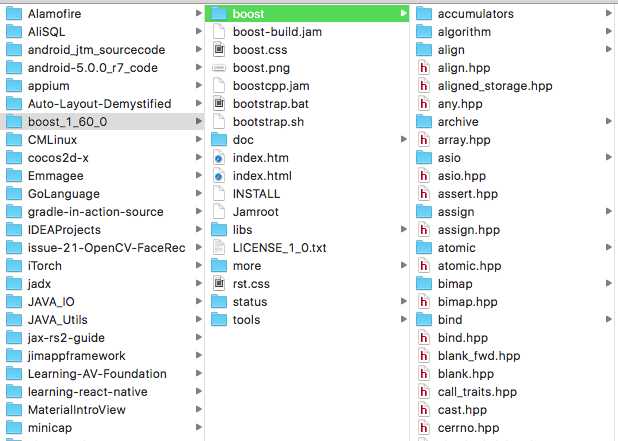
Task: Select the Emmagee folder
Action: (102, 176)
